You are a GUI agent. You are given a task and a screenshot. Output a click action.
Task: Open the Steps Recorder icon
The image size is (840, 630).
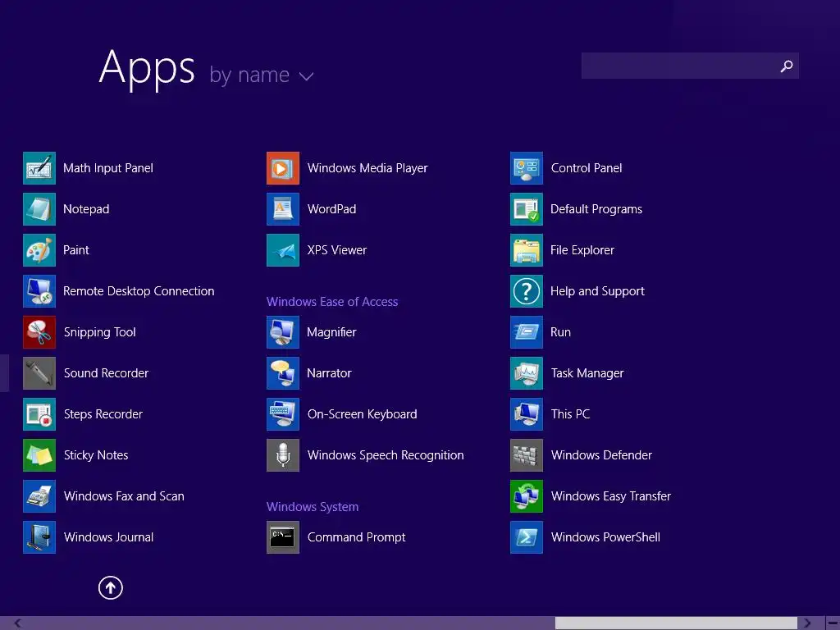pyautogui.click(x=39, y=414)
